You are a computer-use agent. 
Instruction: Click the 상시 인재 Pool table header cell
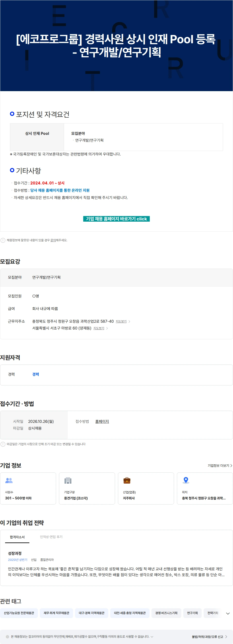pyautogui.click(x=37, y=137)
